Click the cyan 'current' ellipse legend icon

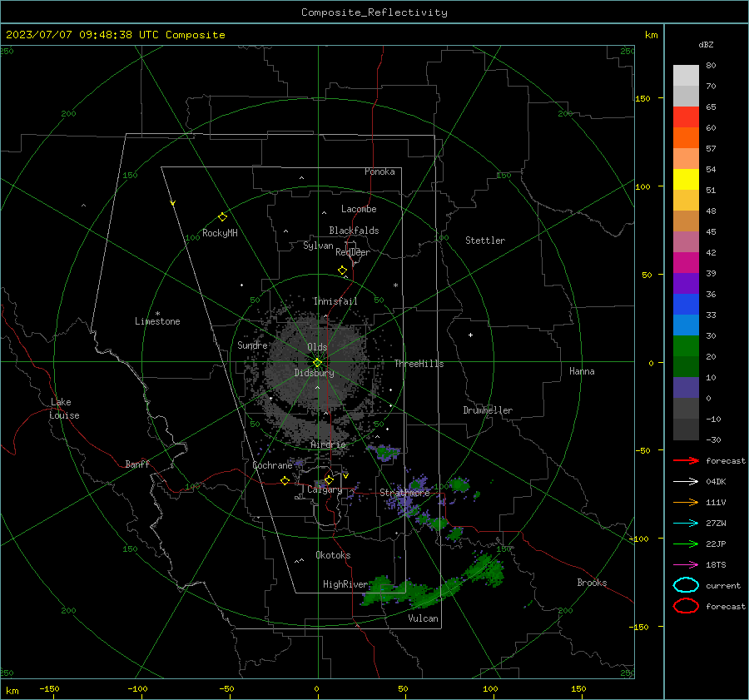(686, 585)
